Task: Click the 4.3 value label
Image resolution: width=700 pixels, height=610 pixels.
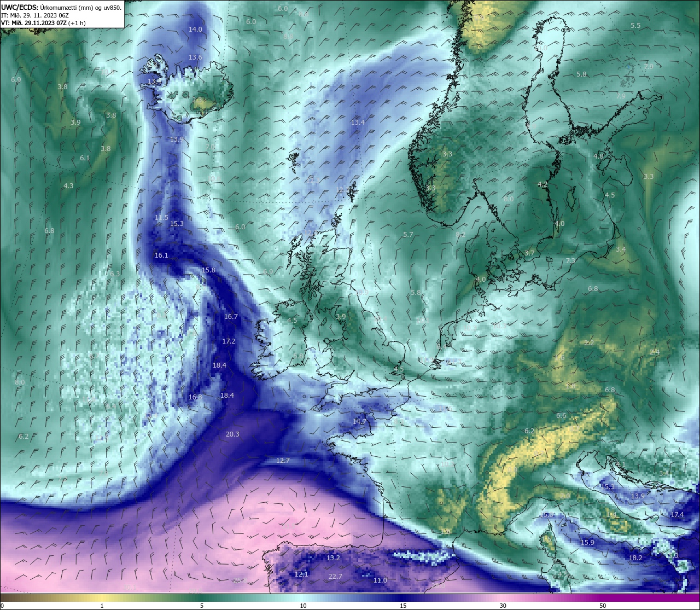Action: [68, 186]
